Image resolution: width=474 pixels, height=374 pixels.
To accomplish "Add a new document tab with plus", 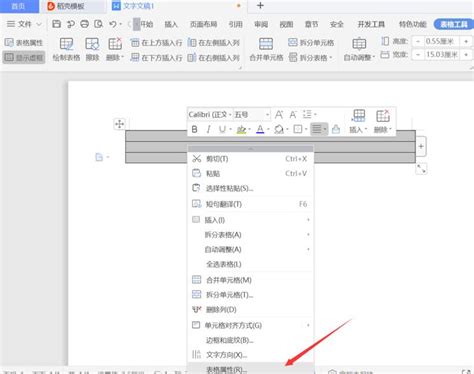I will coord(260,6).
